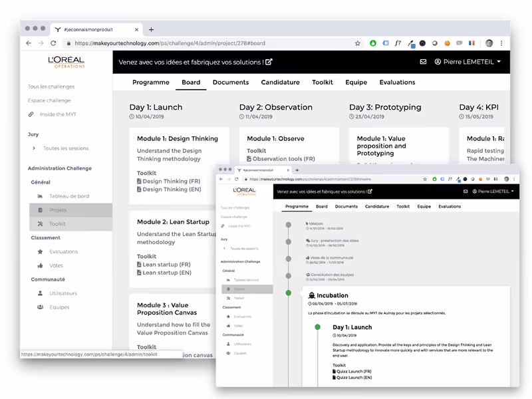Click the L'Oréal Operations logo in the rear window

66,62
